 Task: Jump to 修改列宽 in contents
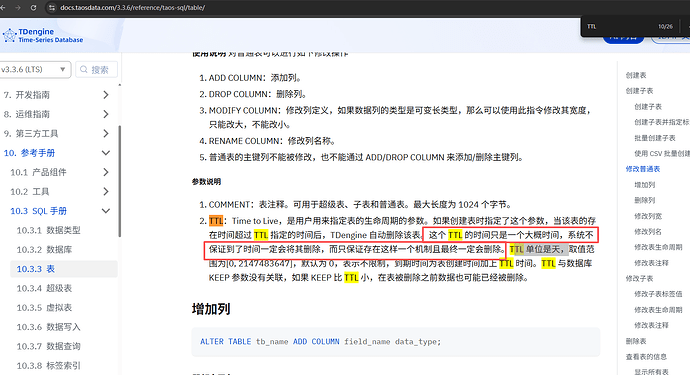click(648, 216)
